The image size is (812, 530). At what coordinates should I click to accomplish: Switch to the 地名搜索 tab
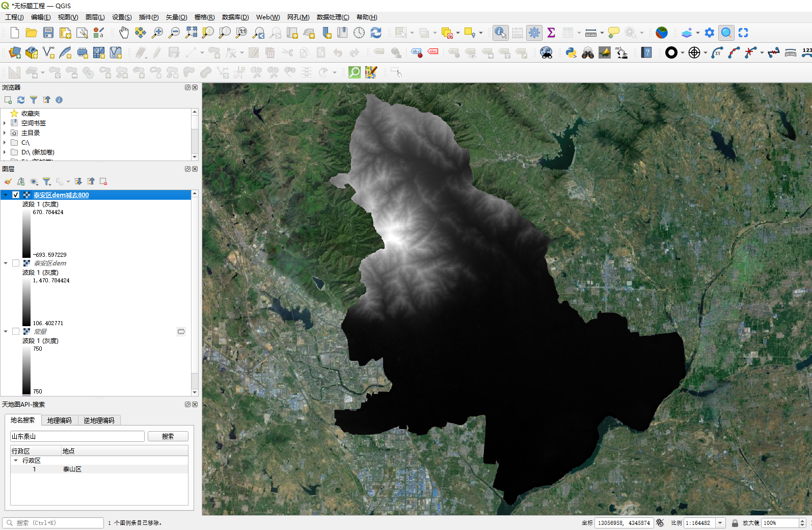pyautogui.click(x=23, y=420)
